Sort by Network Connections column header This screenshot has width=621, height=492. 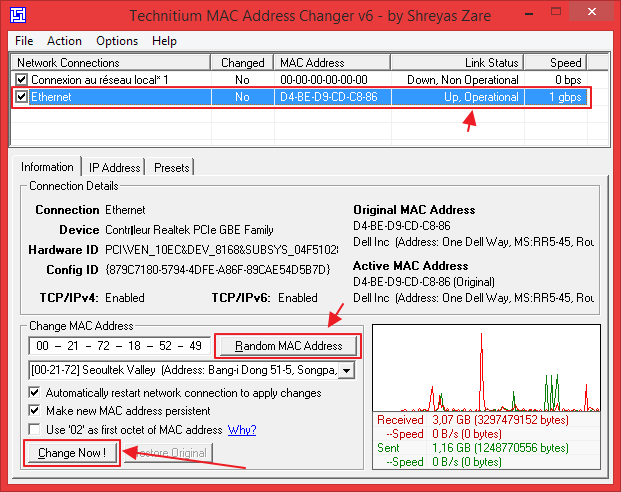click(x=111, y=63)
